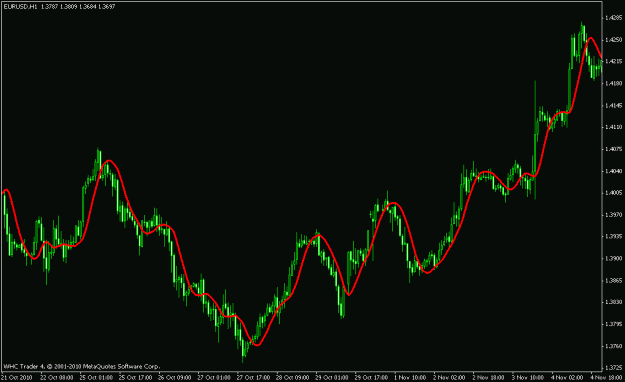The width and height of the screenshot is (625, 382).
Task: Click the 1.3935 price axis label
Action: tap(613, 236)
